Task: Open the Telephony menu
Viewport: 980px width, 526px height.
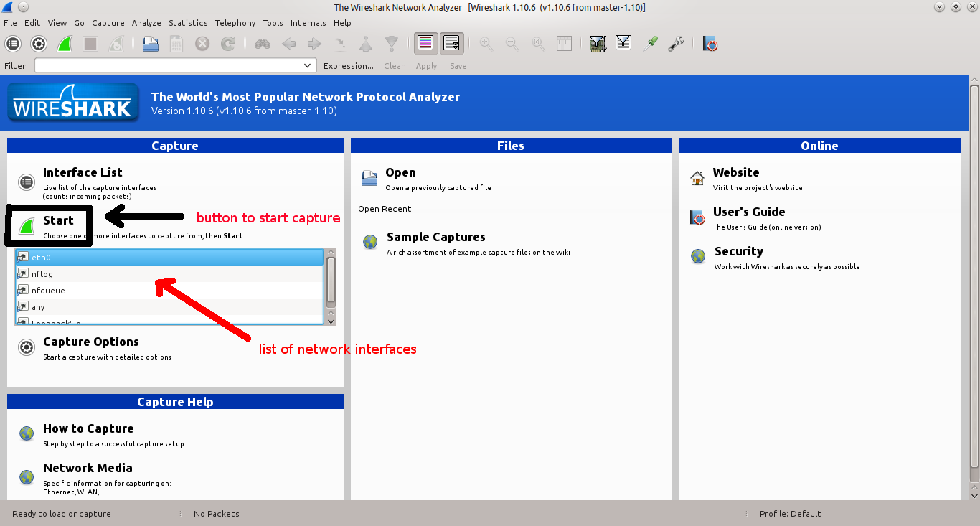Action: (x=235, y=23)
